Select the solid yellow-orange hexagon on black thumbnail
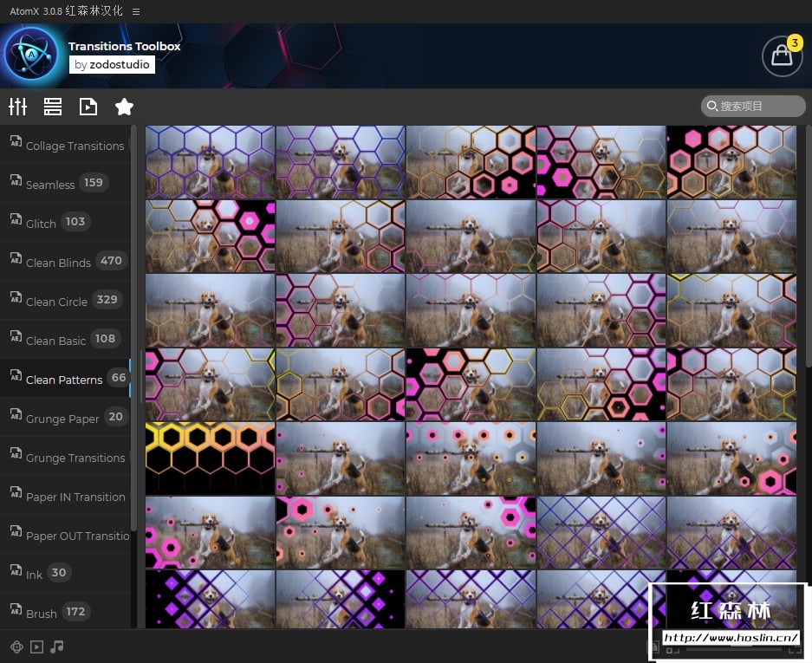 click(210, 458)
